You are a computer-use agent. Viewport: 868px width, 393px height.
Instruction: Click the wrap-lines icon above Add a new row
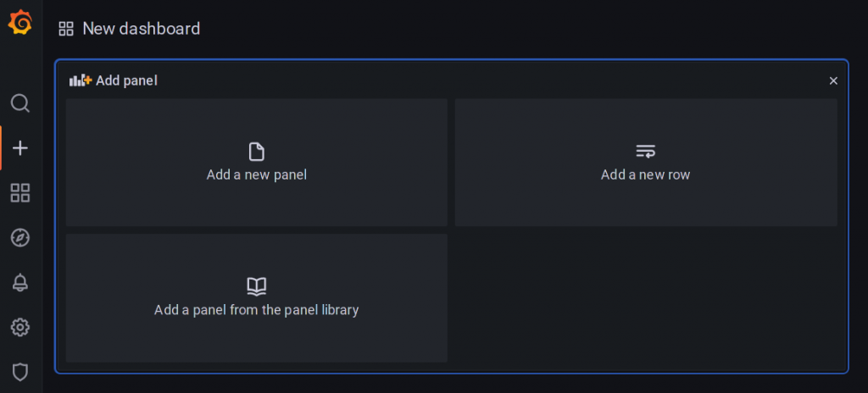click(645, 151)
